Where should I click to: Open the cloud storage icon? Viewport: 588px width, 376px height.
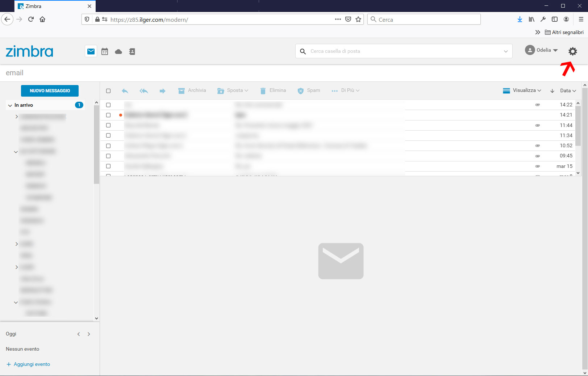point(118,52)
